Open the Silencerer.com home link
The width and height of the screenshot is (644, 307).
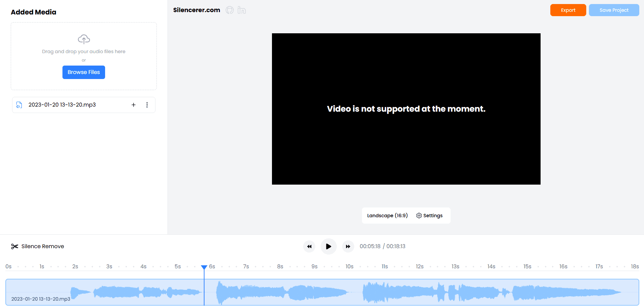[x=196, y=10]
